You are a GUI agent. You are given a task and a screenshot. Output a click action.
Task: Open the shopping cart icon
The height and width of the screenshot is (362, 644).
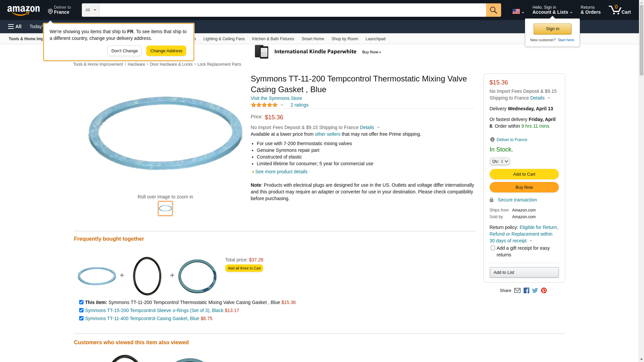click(620, 10)
